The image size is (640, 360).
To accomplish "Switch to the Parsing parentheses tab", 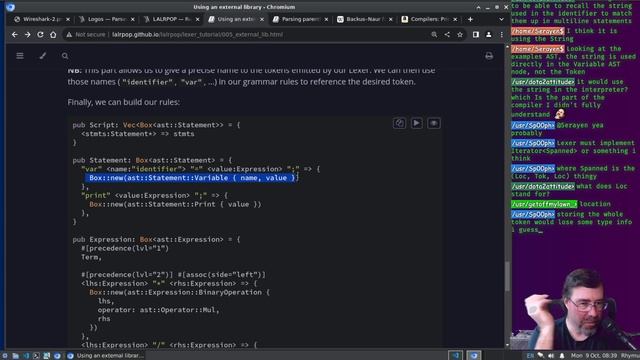I will (300, 19).
